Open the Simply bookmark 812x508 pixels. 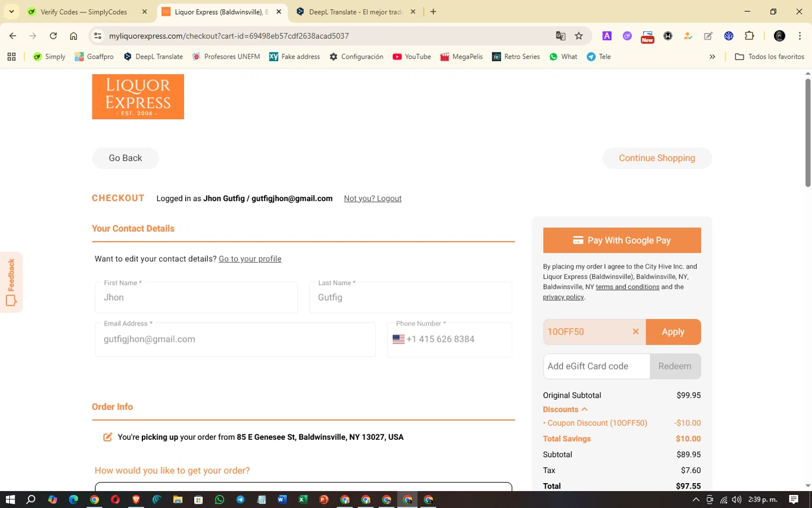coord(49,56)
